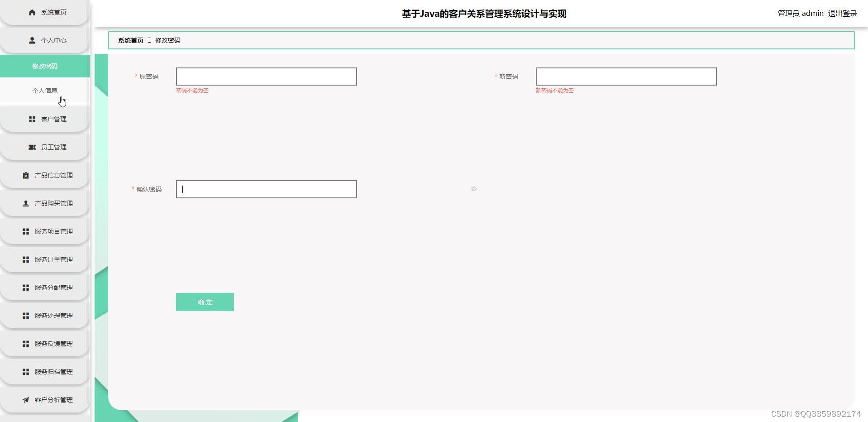
Task: Expand the 产品购买管理 menu label
Action: 54,203
